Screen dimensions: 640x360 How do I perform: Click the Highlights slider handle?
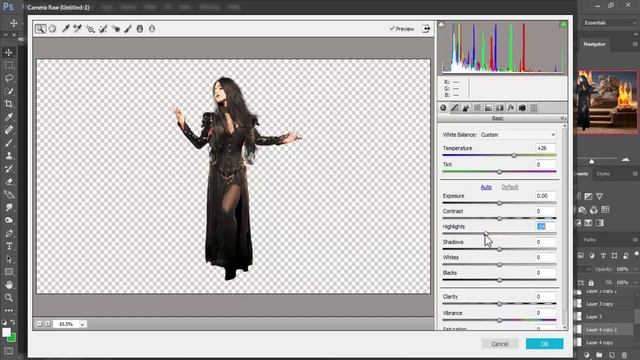click(486, 233)
